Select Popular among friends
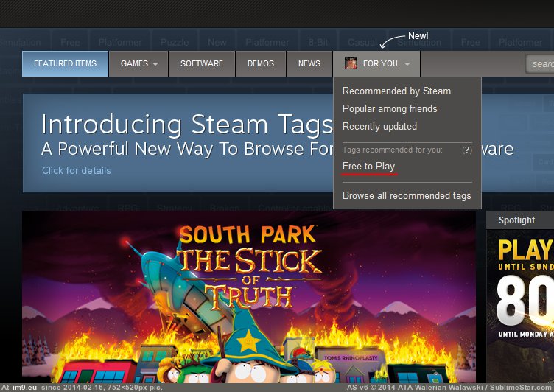 pyautogui.click(x=390, y=109)
